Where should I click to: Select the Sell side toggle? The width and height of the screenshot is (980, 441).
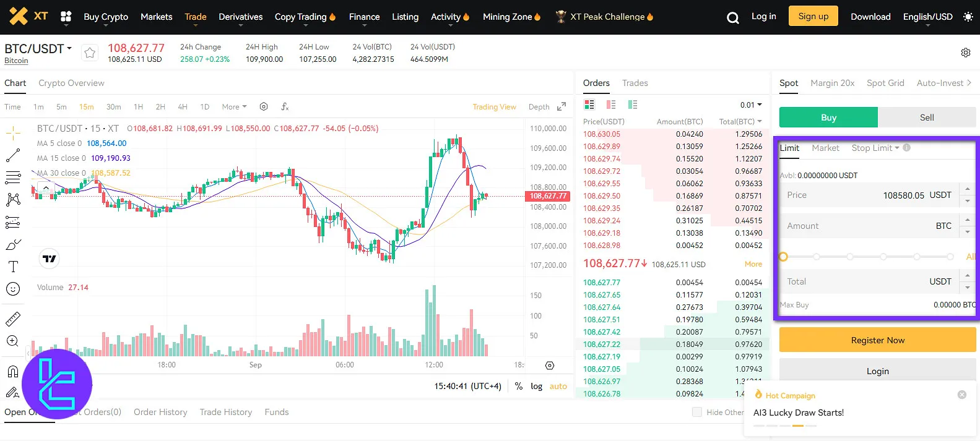[x=927, y=118]
